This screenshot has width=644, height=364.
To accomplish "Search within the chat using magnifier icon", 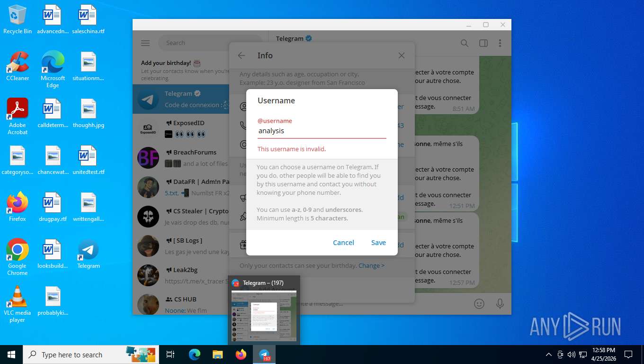I will coord(465,43).
